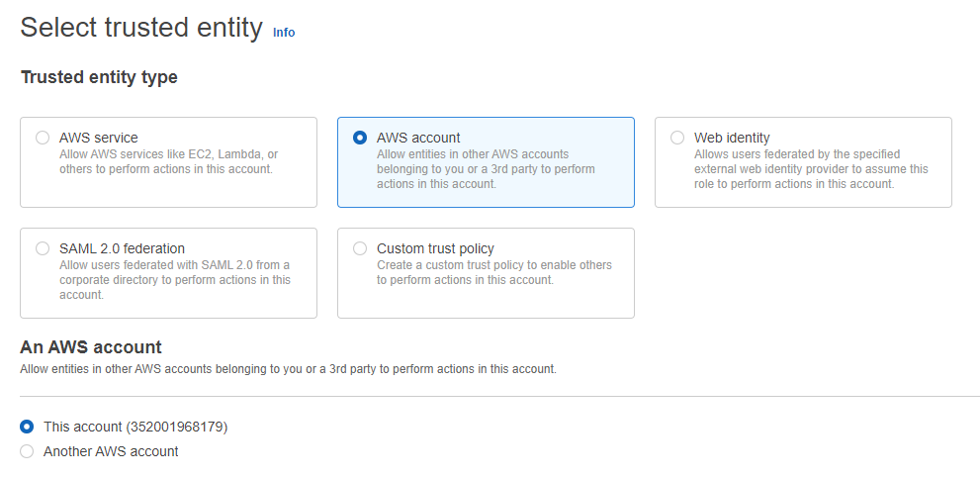The image size is (980, 478).
Task: Select the Custom trust policy radio button
Action: tap(360, 248)
